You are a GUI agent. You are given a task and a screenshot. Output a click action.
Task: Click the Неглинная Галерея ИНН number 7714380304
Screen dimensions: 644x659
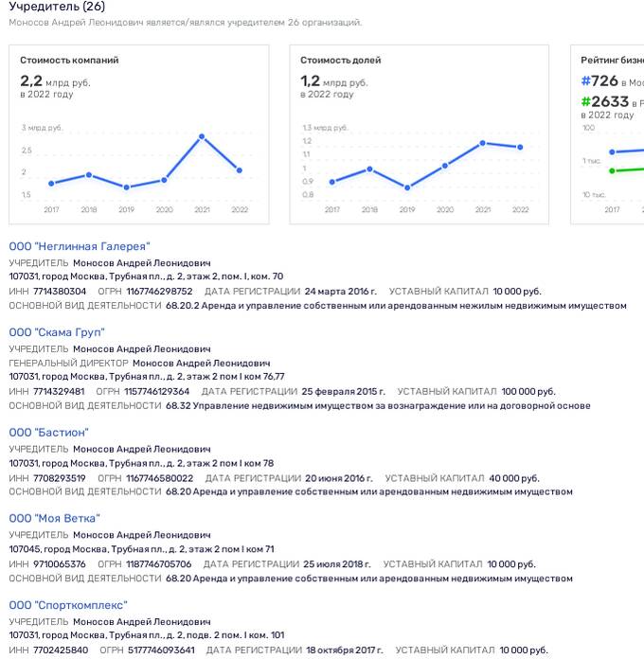tap(60, 292)
